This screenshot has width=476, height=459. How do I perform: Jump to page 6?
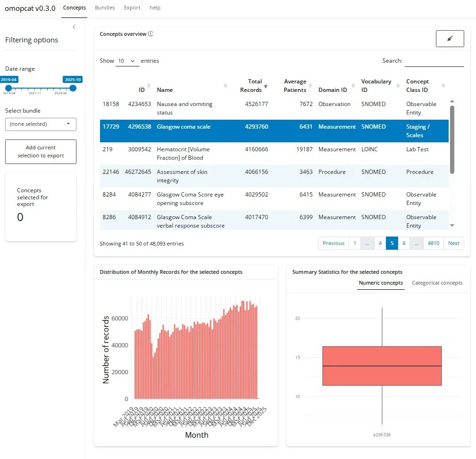pyautogui.click(x=404, y=243)
